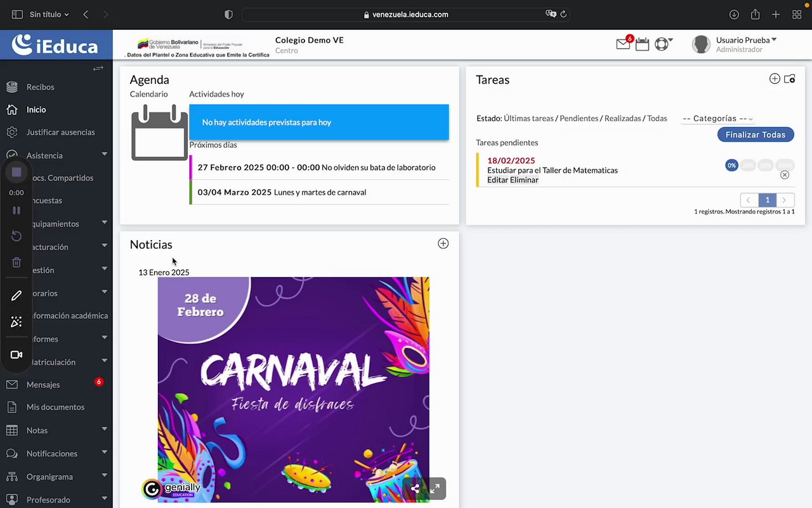This screenshot has width=812, height=508.
Task: Select the pen drawing tool in recorder
Action: point(16,295)
